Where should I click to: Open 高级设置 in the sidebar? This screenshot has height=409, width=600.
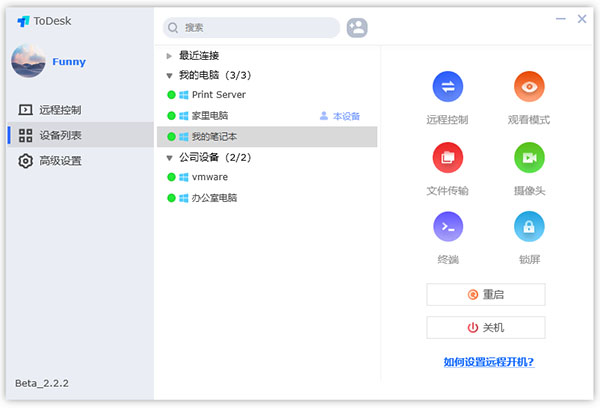coord(59,161)
